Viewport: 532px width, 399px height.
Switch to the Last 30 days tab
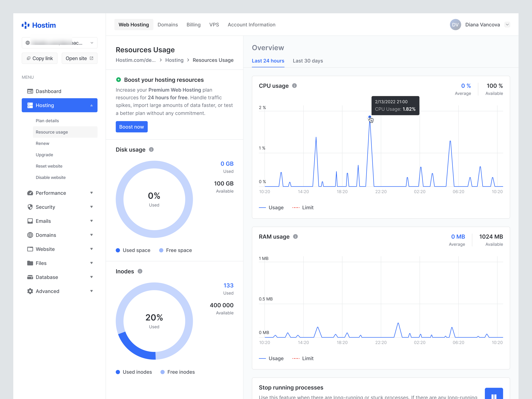point(308,61)
